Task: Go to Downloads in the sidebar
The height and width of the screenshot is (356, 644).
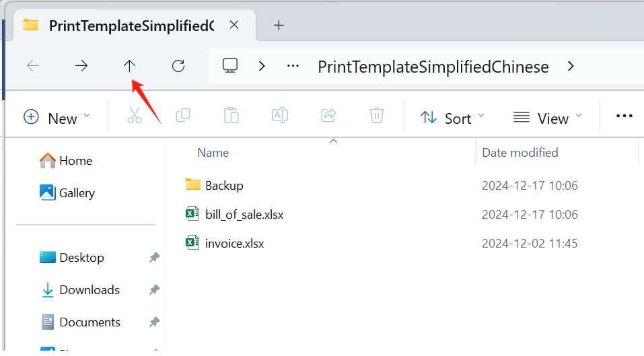Action: pos(89,290)
